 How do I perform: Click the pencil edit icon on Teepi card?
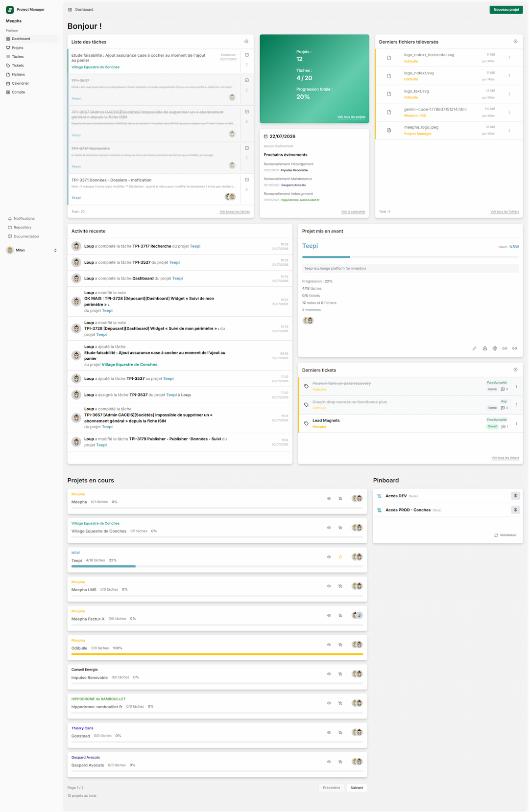(474, 348)
